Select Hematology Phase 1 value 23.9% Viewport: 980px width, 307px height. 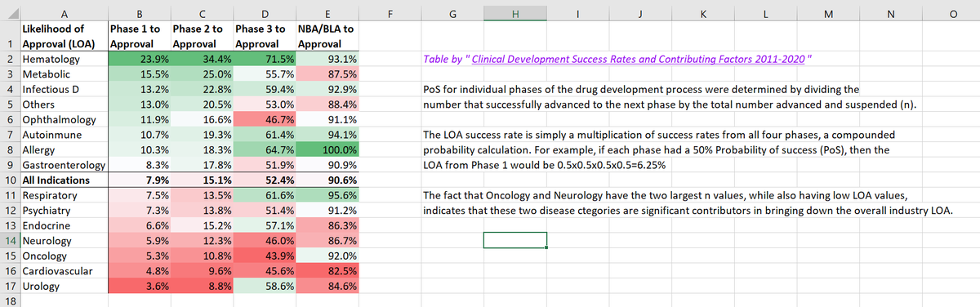click(x=139, y=60)
